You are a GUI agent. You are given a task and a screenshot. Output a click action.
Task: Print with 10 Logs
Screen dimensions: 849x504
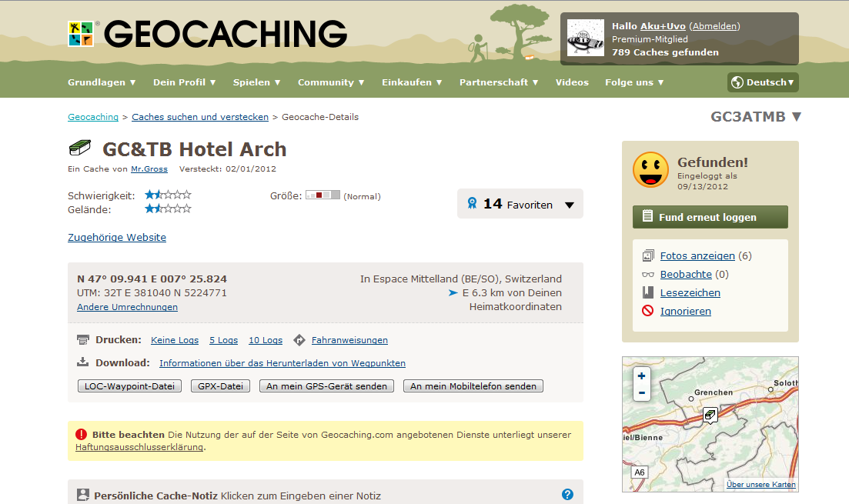click(266, 340)
